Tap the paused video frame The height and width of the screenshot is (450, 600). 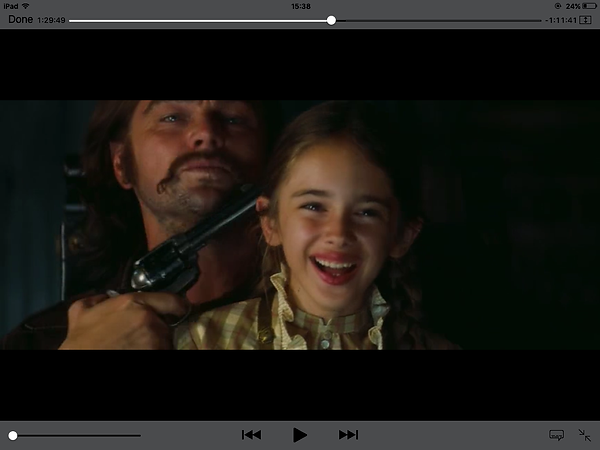click(300, 225)
